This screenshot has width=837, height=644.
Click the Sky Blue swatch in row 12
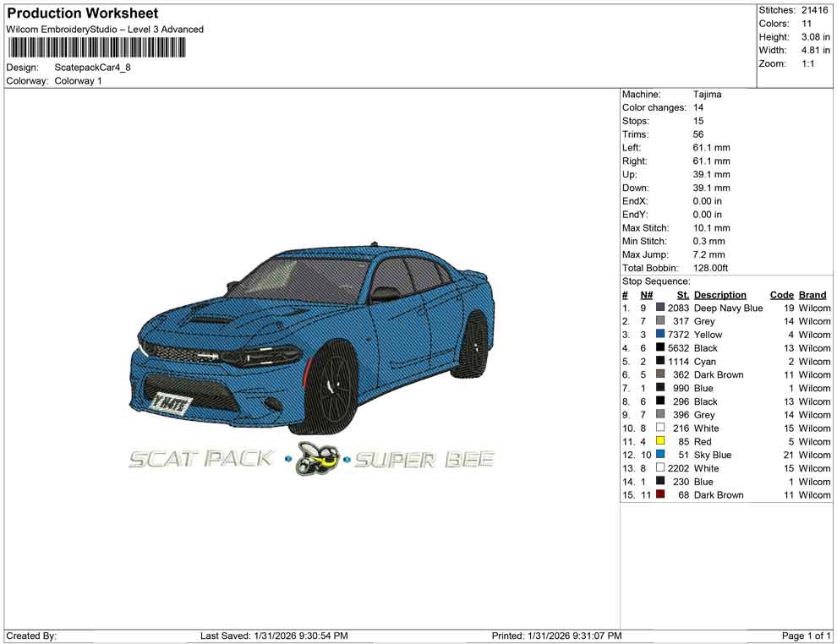(661, 455)
